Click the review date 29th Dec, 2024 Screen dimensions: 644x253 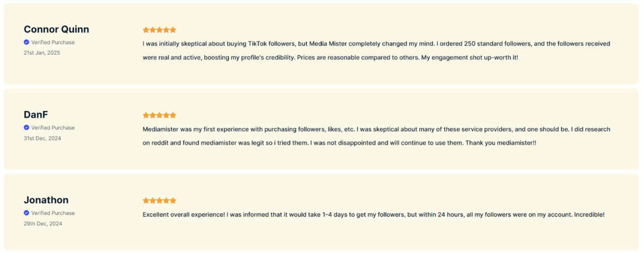coord(43,224)
